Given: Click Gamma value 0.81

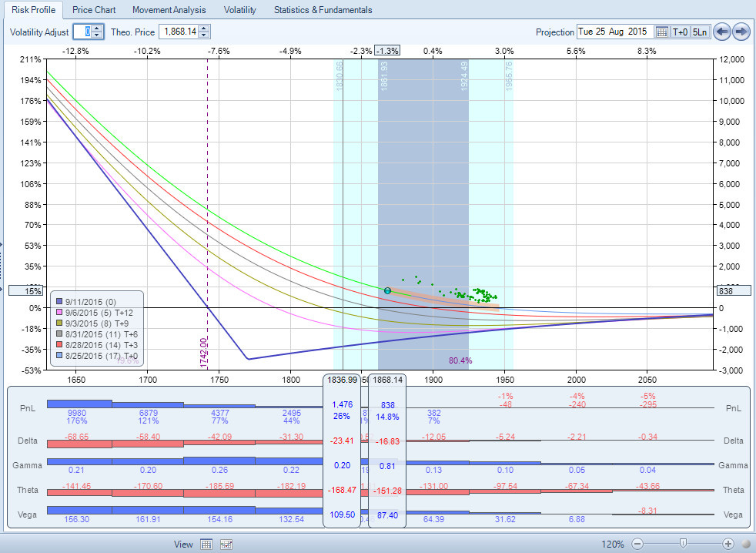Looking at the screenshot, I should (388, 466).
